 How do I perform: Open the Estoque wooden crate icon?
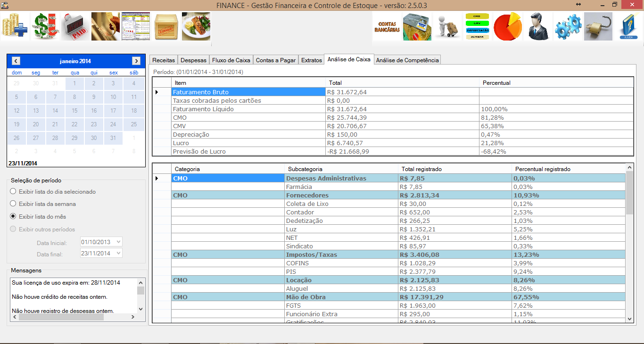click(165, 26)
